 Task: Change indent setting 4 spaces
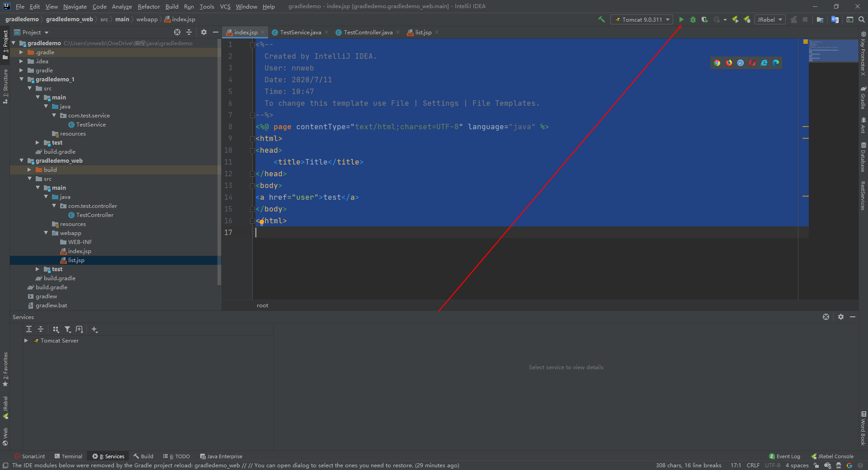797,465
